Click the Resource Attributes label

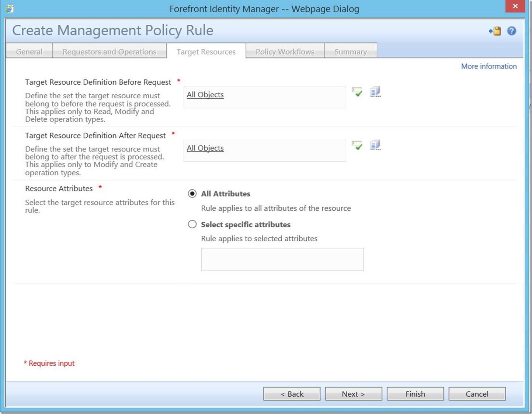click(59, 189)
